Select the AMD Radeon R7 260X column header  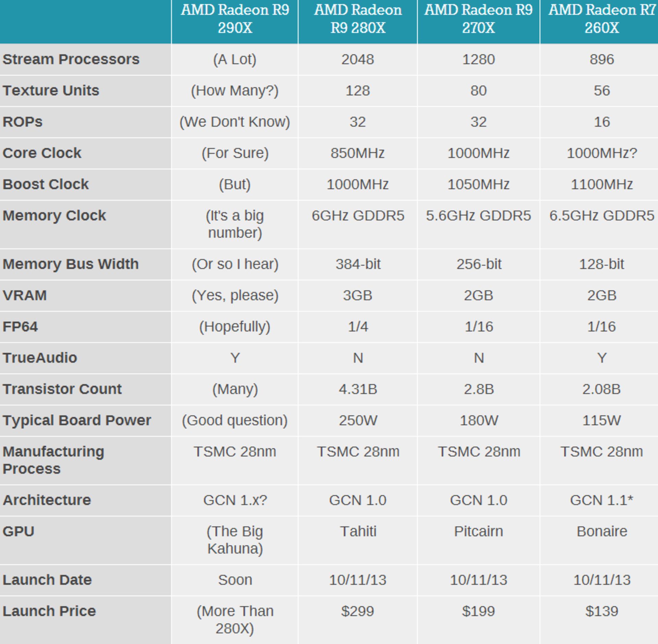[x=601, y=19]
